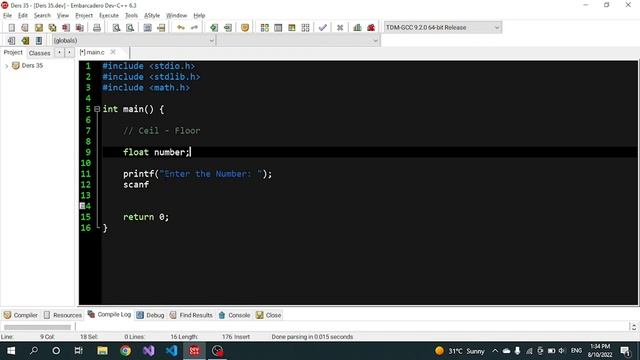
Task: Click the Close button in the bottom panel
Action: pos(269,315)
